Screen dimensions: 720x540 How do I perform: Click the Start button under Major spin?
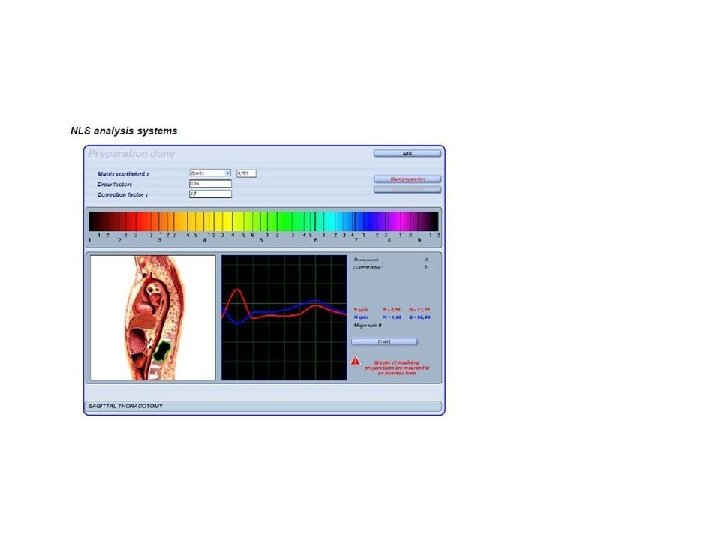pyautogui.click(x=384, y=342)
